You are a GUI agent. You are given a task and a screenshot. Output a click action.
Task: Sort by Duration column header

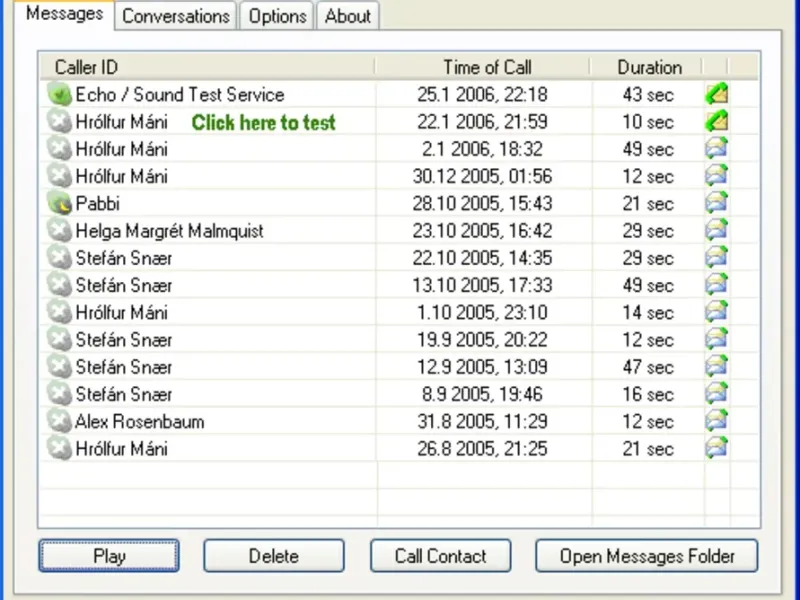[x=647, y=67]
